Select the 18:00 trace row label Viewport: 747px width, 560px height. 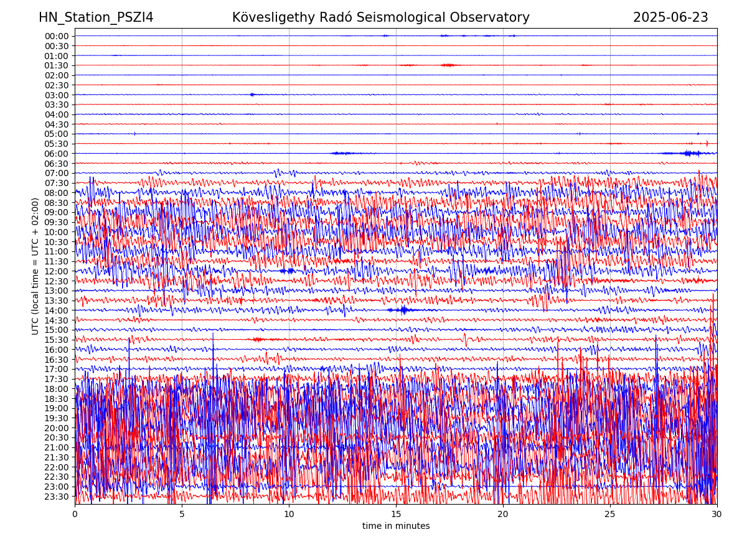point(57,389)
